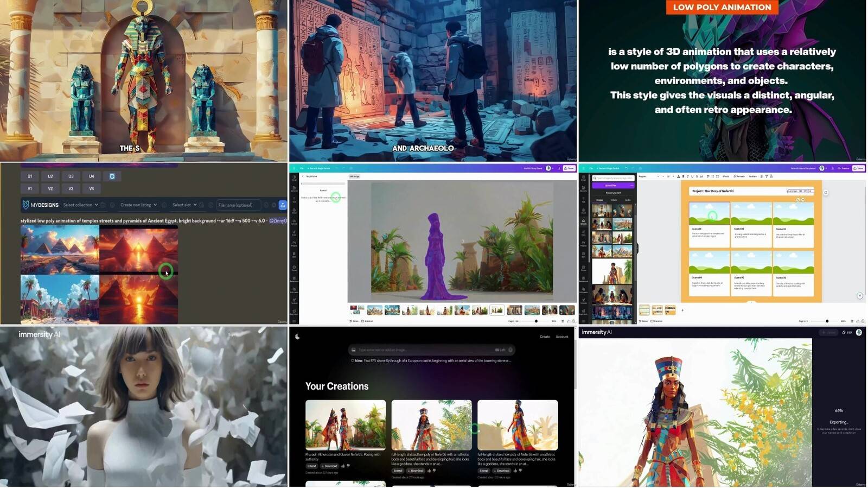Open the Account link in Your Creations window

562,337
